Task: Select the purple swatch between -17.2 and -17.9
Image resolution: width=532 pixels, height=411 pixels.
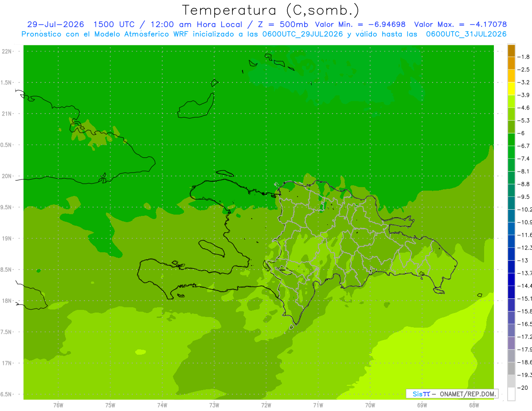Action: (x=511, y=343)
